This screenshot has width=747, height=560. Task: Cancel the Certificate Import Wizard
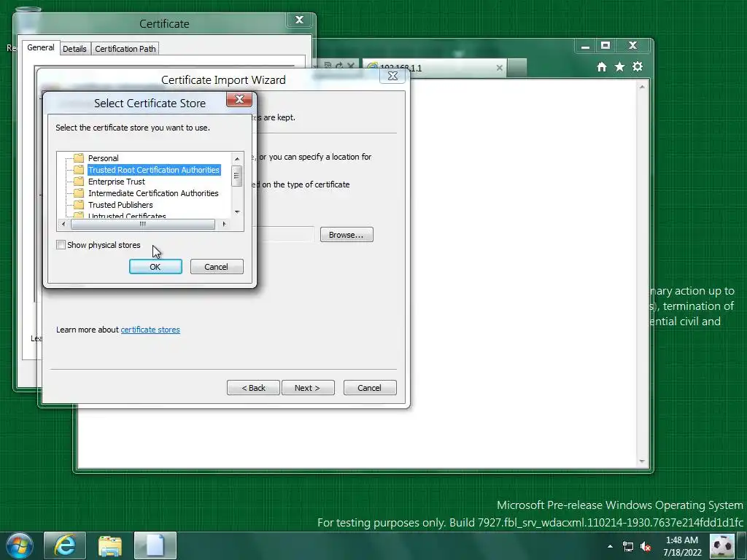click(x=370, y=388)
